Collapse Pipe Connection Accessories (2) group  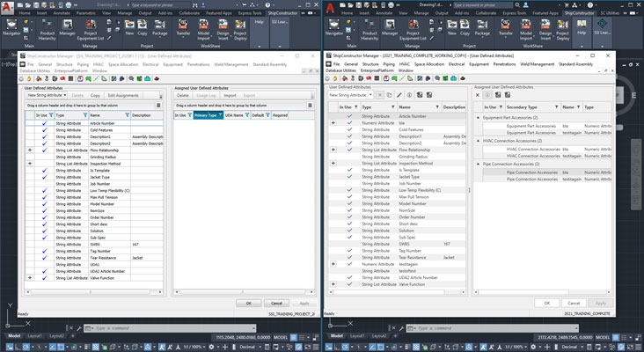[x=478, y=164]
